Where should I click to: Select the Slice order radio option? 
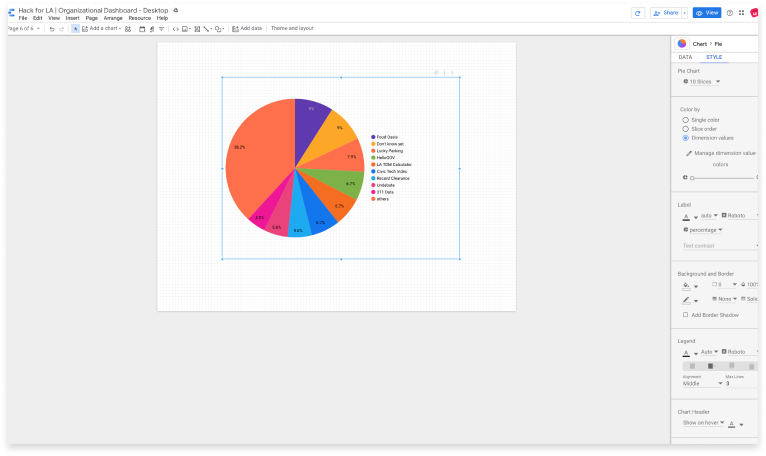tap(685, 129)
